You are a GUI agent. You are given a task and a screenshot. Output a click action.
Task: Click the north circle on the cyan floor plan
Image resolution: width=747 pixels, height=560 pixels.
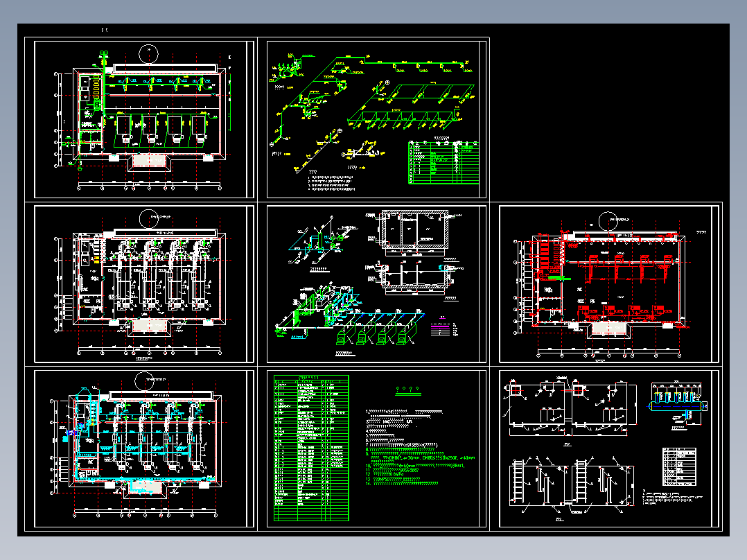(144, 381)
